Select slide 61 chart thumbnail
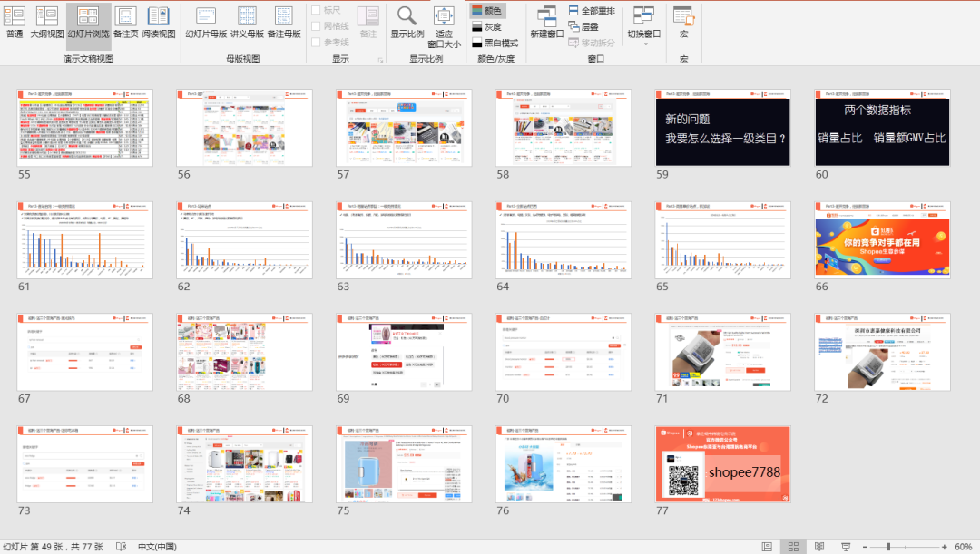This screenshot has height=554, width=980. (85, 240)
